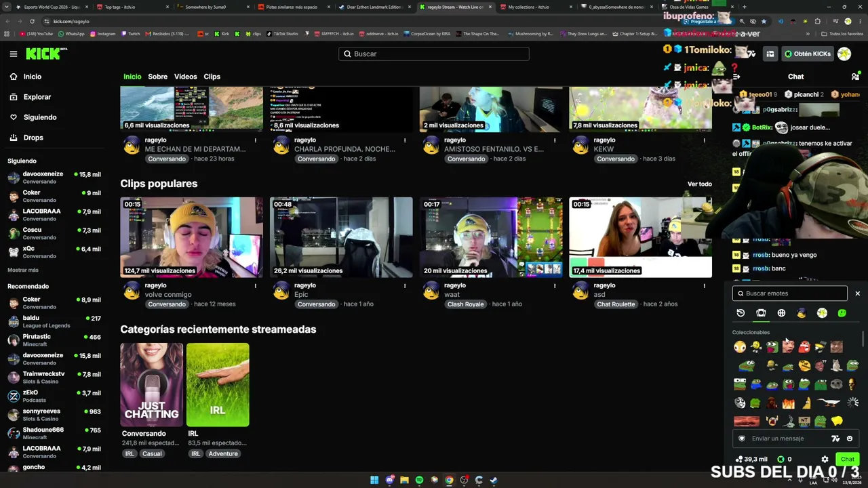Open xQc channel in followed list
Image resolution: width=868 pixels, height=488 pixels.
[54, 252]
